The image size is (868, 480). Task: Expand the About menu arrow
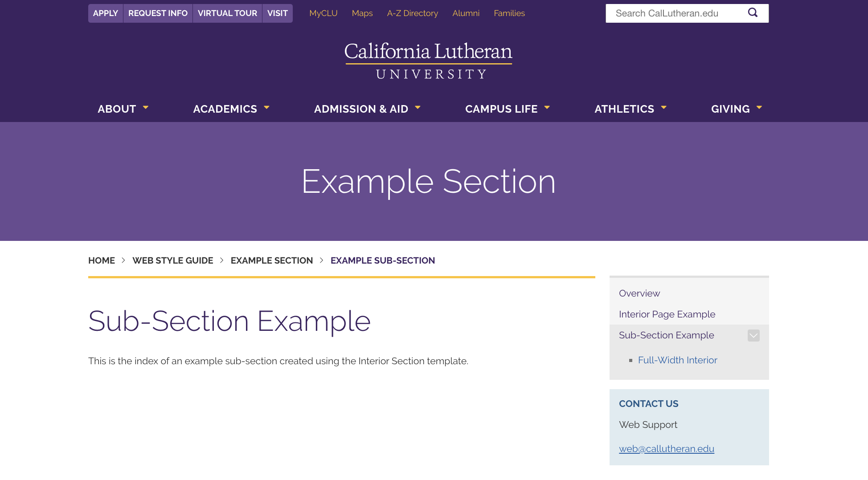point(146,108)
